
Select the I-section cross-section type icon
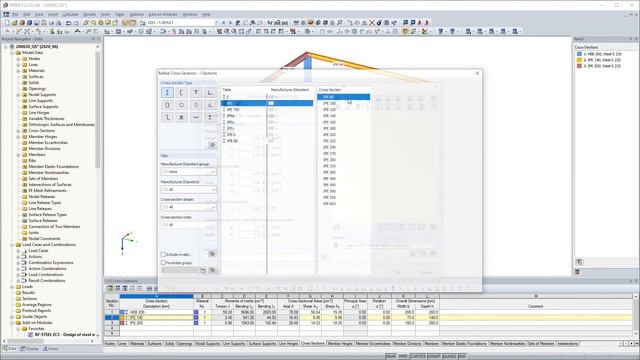point(167,93)
